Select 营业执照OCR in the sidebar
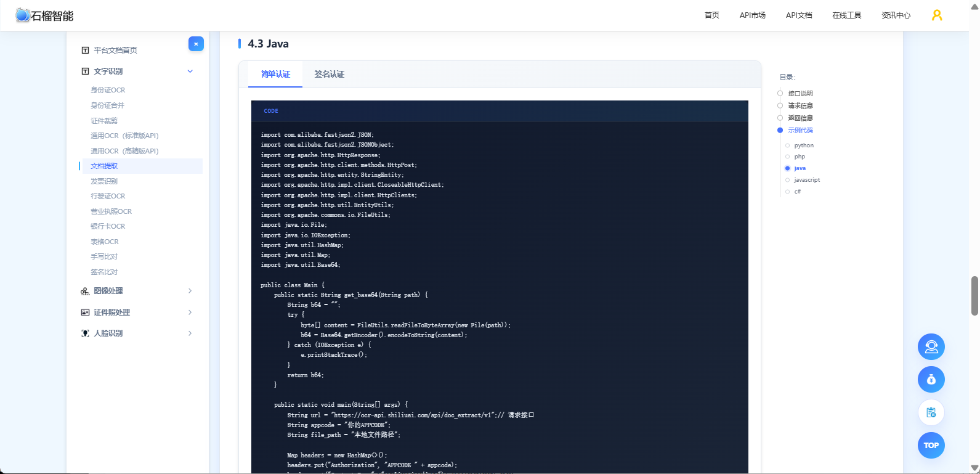 click(111, 211)
